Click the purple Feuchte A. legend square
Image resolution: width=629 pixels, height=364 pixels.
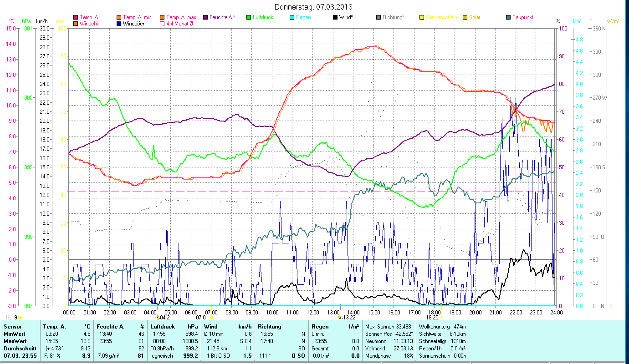(205, 17)
